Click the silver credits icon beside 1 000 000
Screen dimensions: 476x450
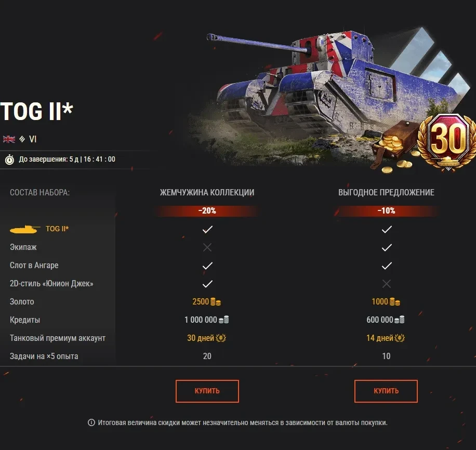[x=224, y=320]
